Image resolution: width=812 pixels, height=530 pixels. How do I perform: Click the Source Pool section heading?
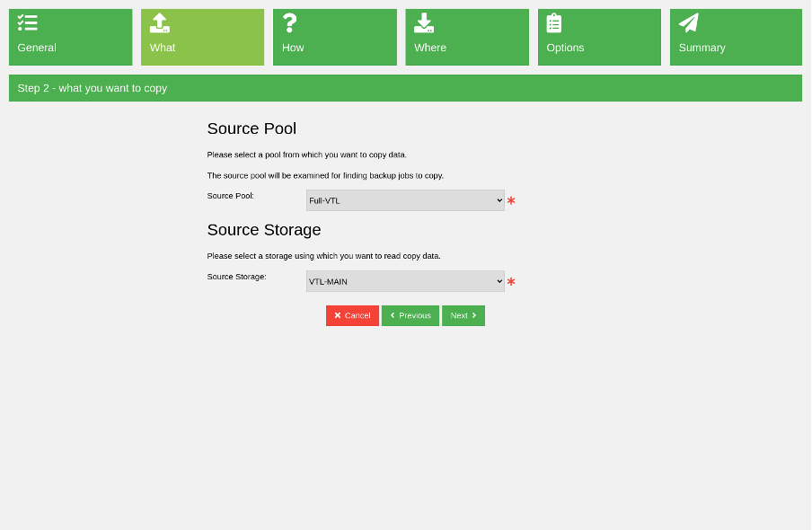point(252,128)
